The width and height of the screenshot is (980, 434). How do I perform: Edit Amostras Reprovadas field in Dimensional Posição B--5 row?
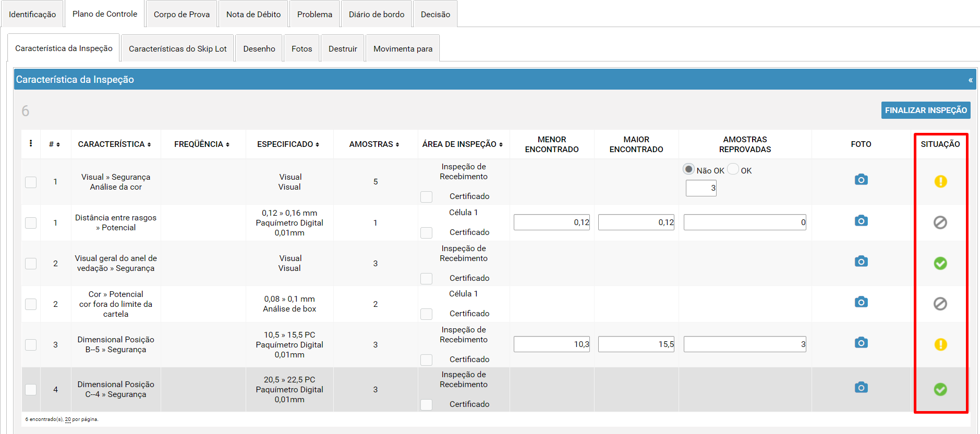(745, 344)
